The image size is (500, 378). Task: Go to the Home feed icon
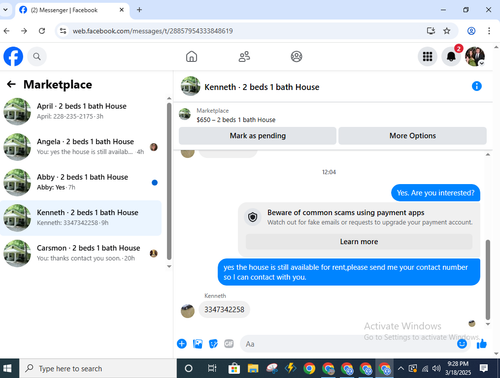click(x=191, y=56)
